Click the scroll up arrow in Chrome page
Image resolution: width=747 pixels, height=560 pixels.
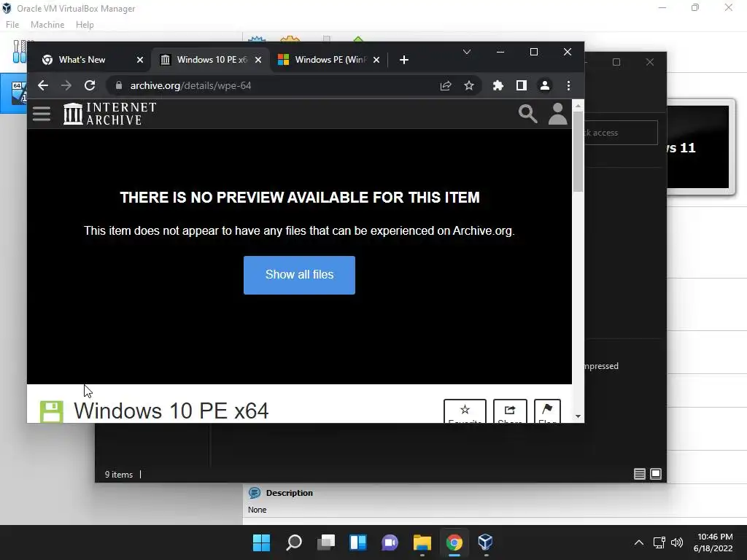pyautogui.click(x=578, y=106)
